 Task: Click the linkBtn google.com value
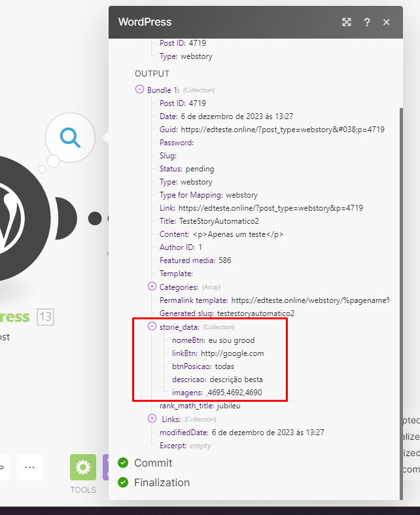point(232,353)
